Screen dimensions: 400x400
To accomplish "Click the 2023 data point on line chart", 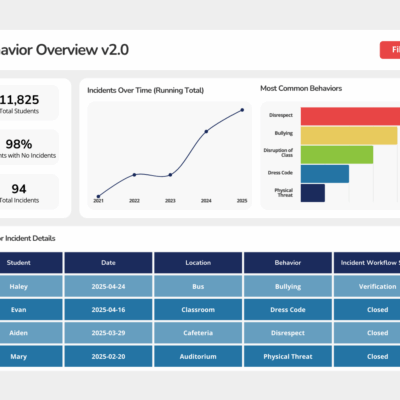I will (170, 175).
